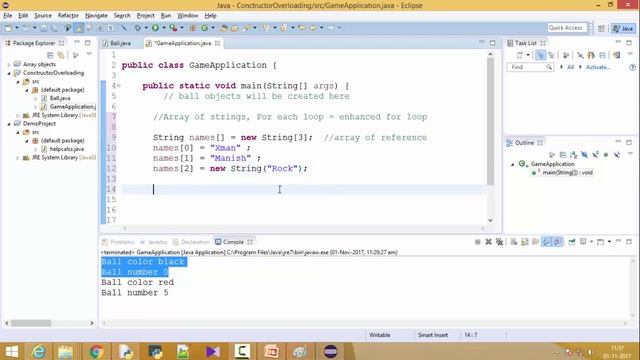This screenshot has height=360, width=640.
Task: Toggle Mark Occurrences in main toolbar
Action: coord(79,28)
